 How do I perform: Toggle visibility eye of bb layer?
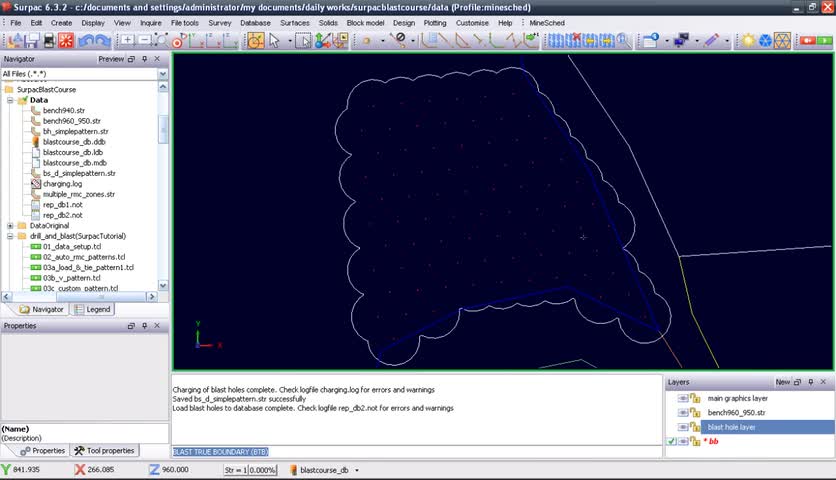click(x=682, y=441)
